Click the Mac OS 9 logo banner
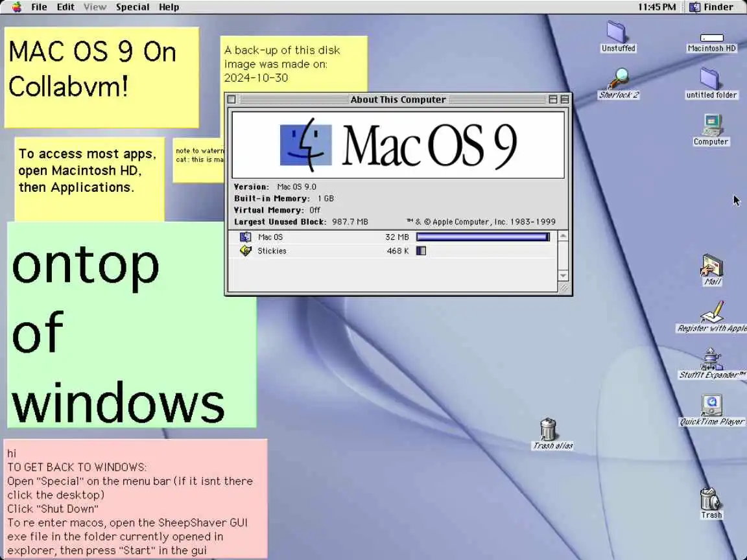 pyautogui.click(x=398, y=145)
